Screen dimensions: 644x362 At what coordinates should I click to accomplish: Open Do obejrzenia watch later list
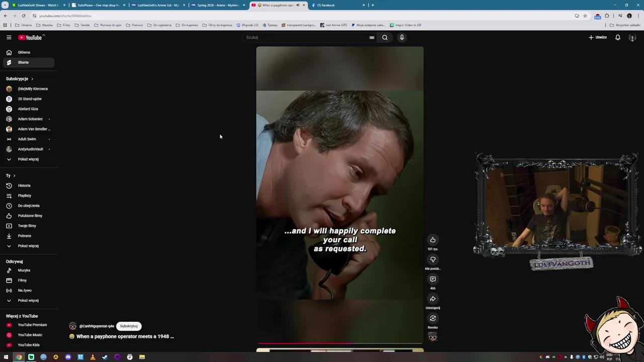[x=28, y=206]
